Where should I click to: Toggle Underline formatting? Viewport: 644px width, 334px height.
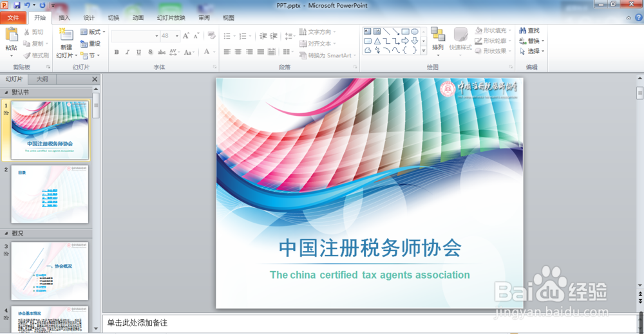click(x=138, y=52)
